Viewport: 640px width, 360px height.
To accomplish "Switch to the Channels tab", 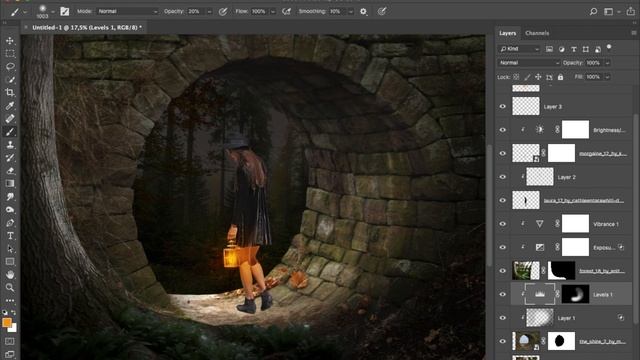I will (x=537, y=33).
